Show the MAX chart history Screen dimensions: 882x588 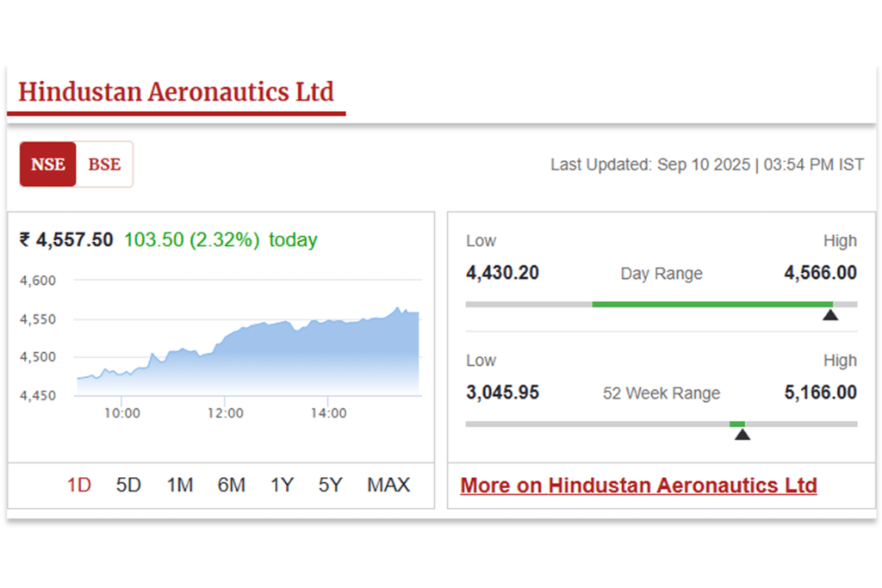pyautogui.click(x=388, y=485)
